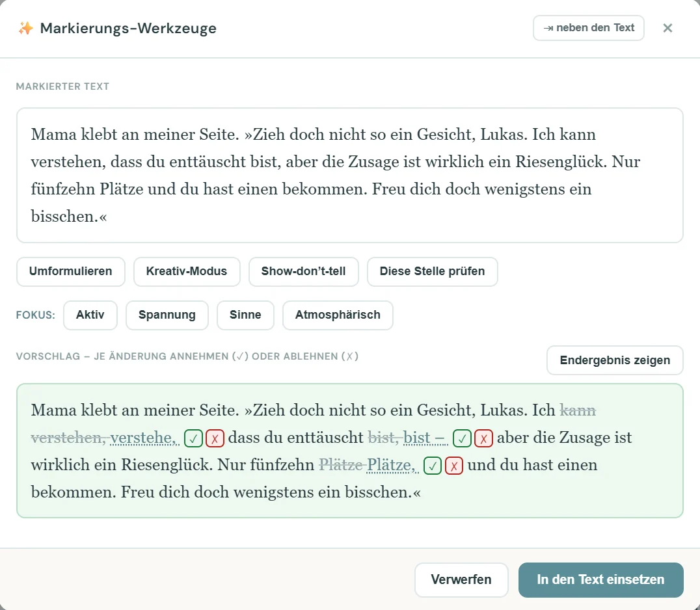Click the 'FOKUS:' label

[35, 315]
